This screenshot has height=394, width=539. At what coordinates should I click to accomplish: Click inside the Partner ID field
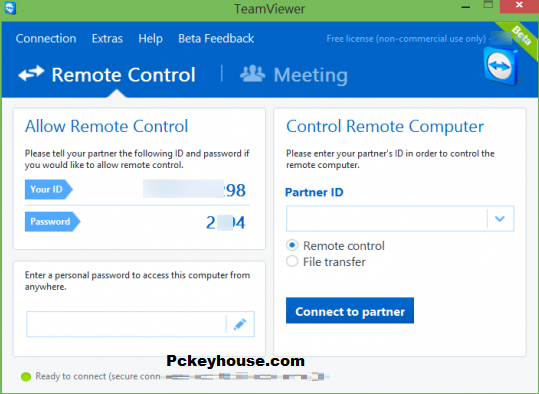point(386,218)
